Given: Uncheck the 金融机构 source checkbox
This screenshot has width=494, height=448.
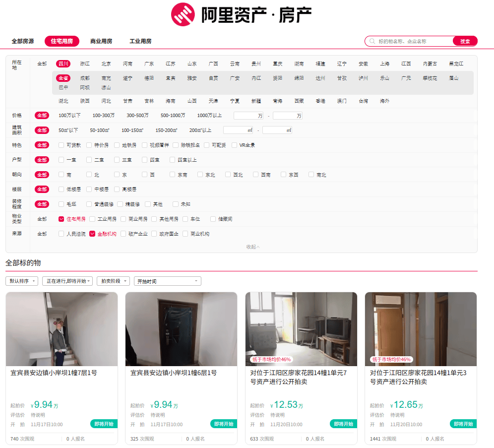Looking at the screenshot, I should 92,234.
